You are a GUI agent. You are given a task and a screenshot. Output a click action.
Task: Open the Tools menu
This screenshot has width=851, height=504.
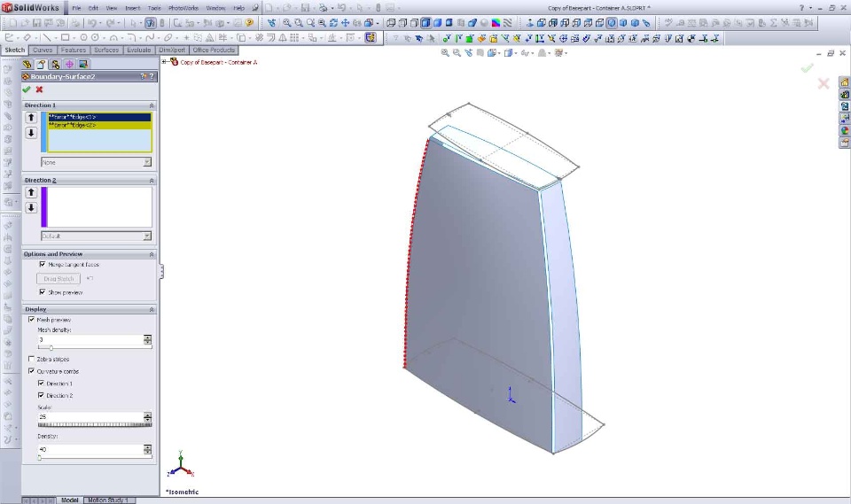coord(154,8)
